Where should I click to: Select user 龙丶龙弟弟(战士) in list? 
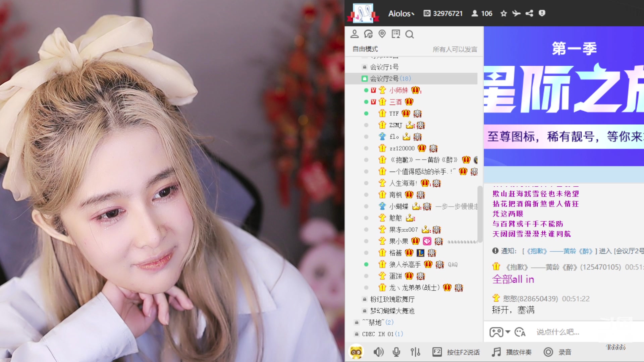pos(414,288)
